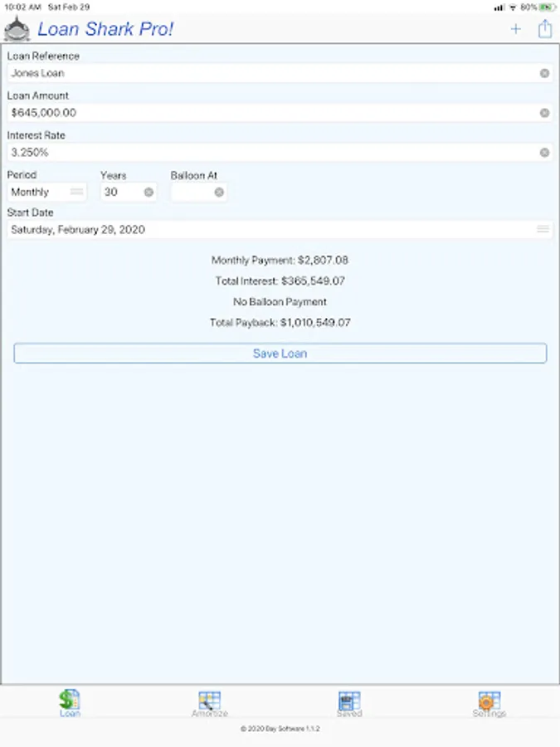560x747 pixels.
Task: Switch to the Settings tab
Action: pyautogui.click(x=489, y=704)
